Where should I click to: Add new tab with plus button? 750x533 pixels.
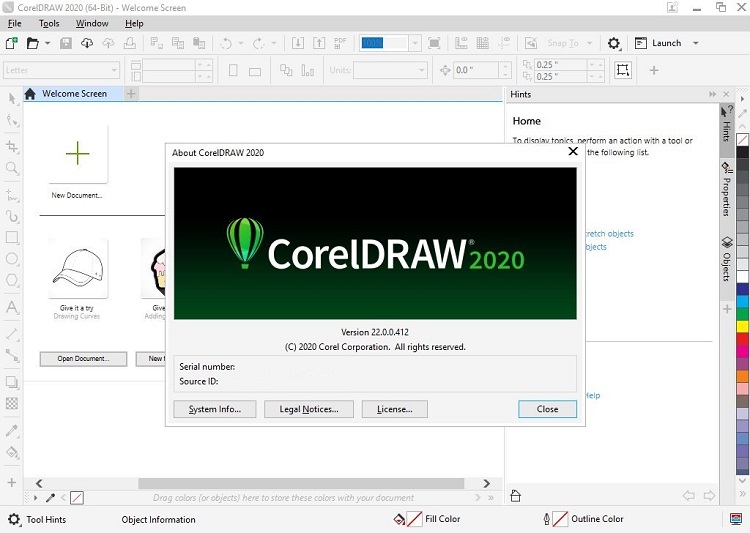pos(131,94)
